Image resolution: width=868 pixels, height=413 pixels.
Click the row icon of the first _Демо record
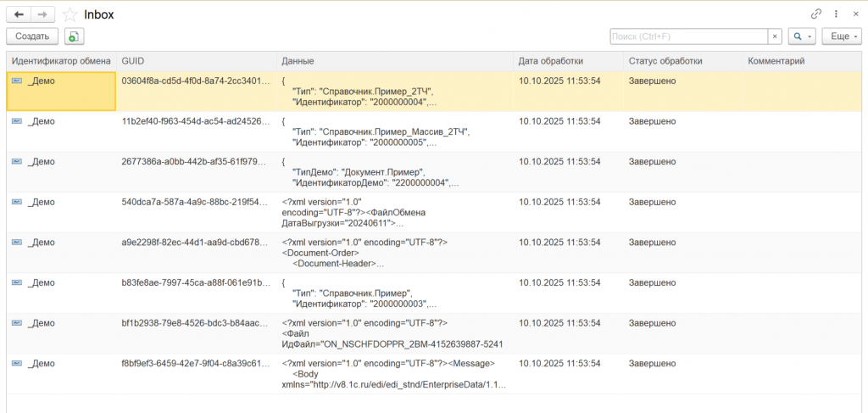pos(17,81)
